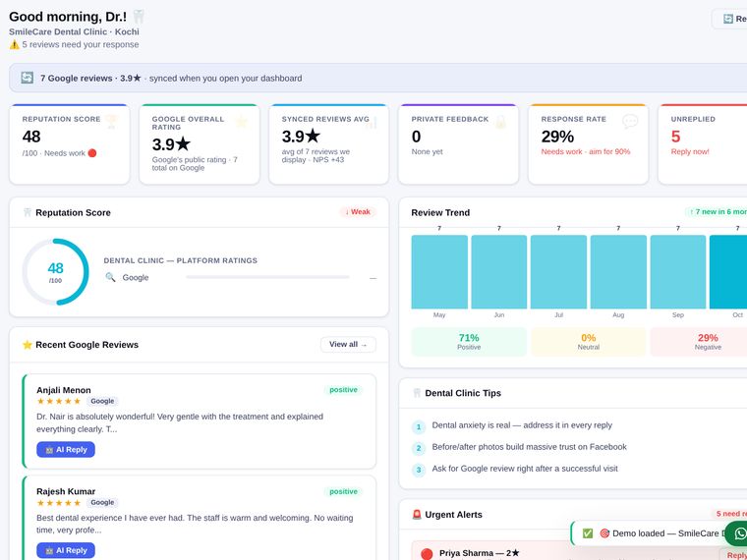
Task: Click the 'Demo loaded — SmileCare' toast notification
Action: (659, 533)
